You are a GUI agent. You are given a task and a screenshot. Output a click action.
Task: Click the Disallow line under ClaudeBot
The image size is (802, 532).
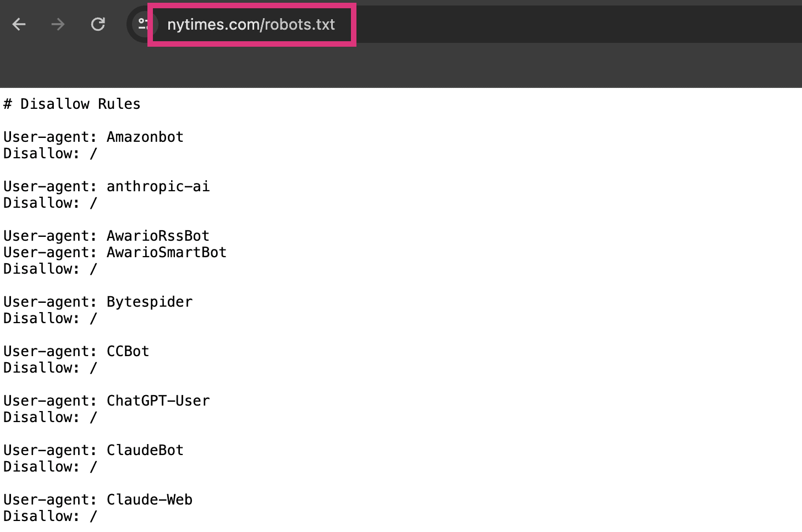coord(50,467)
